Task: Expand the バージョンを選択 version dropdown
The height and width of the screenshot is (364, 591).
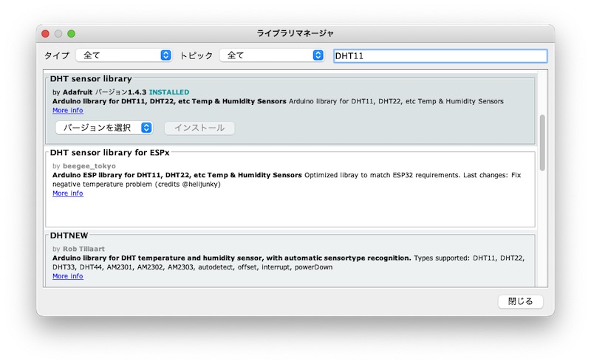Action: [103, 128]
